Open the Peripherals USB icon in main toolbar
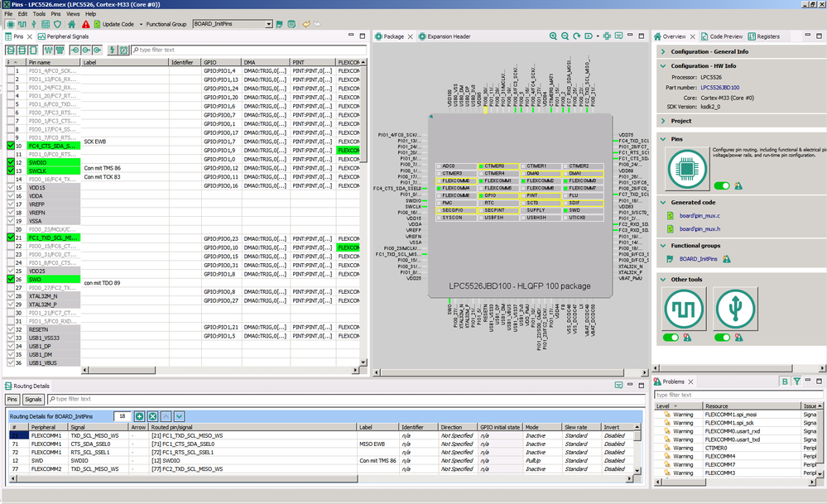The height and width of the screenshot is (504, 827). click(34, 24)
